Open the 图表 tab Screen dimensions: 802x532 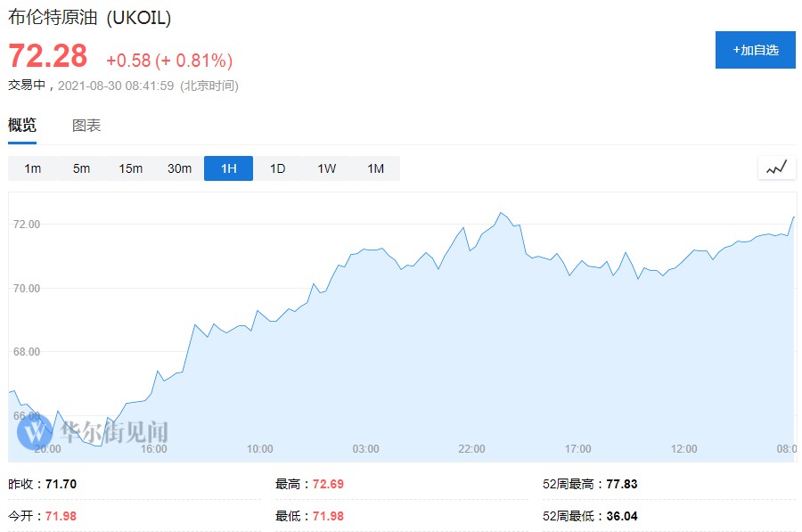point(86,126)
